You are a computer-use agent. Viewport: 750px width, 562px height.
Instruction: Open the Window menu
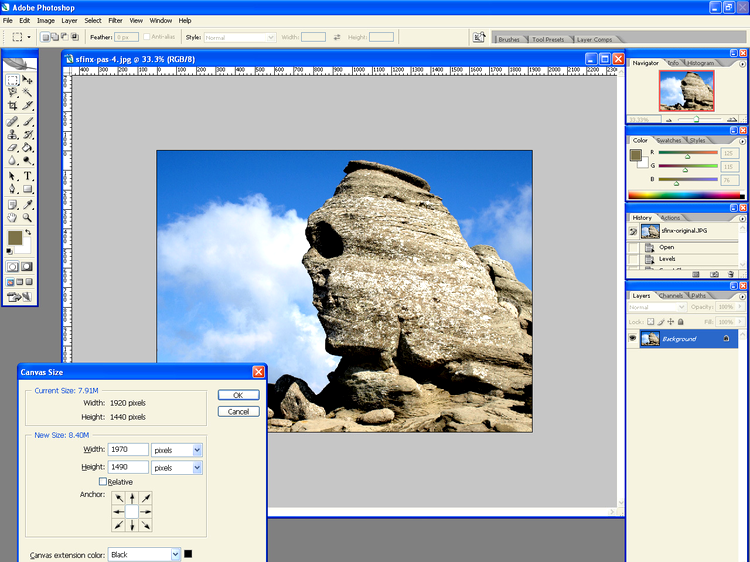tap(161, 21)
